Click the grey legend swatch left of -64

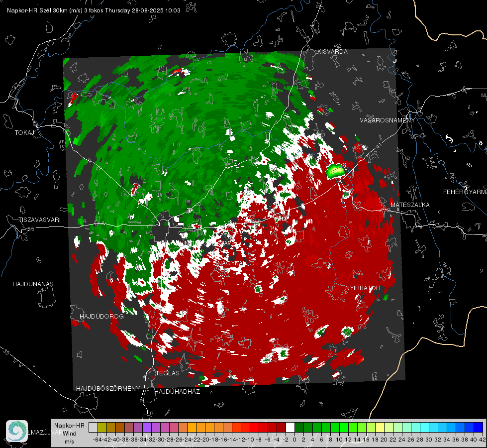point(93,428)
